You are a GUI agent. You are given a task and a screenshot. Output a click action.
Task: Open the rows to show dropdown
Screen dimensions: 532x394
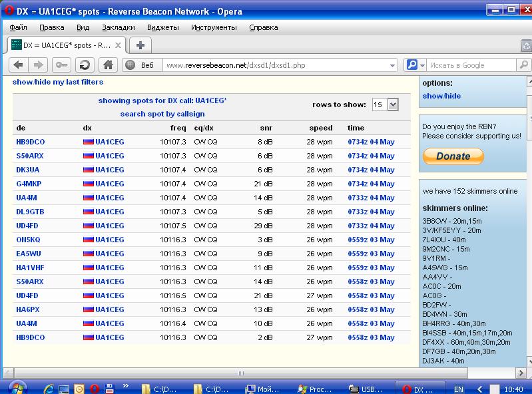(392, 104)
